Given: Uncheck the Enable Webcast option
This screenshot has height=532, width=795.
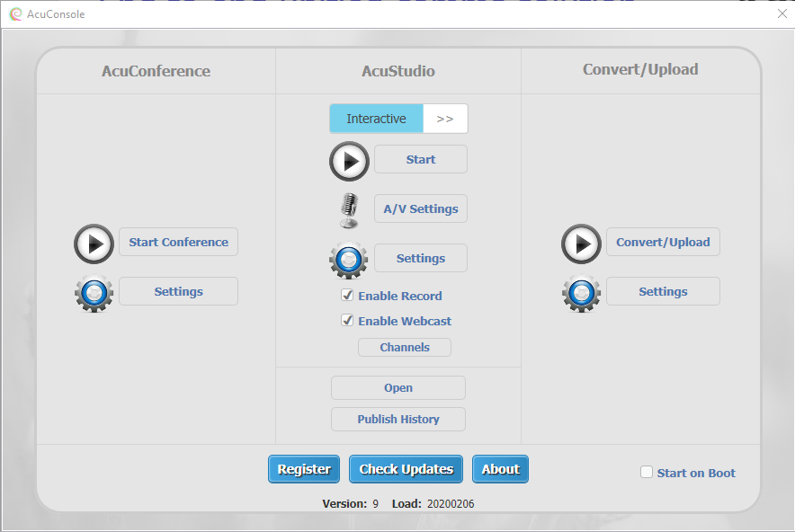Looking at the screenshot, I should click(x=347, y=320).
